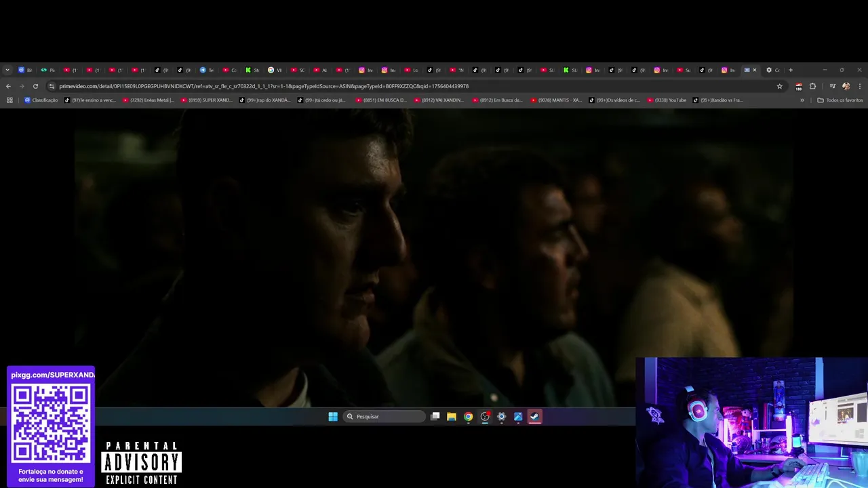Go back to the previous page
This screenshot has width=868, height=488.
8,86
